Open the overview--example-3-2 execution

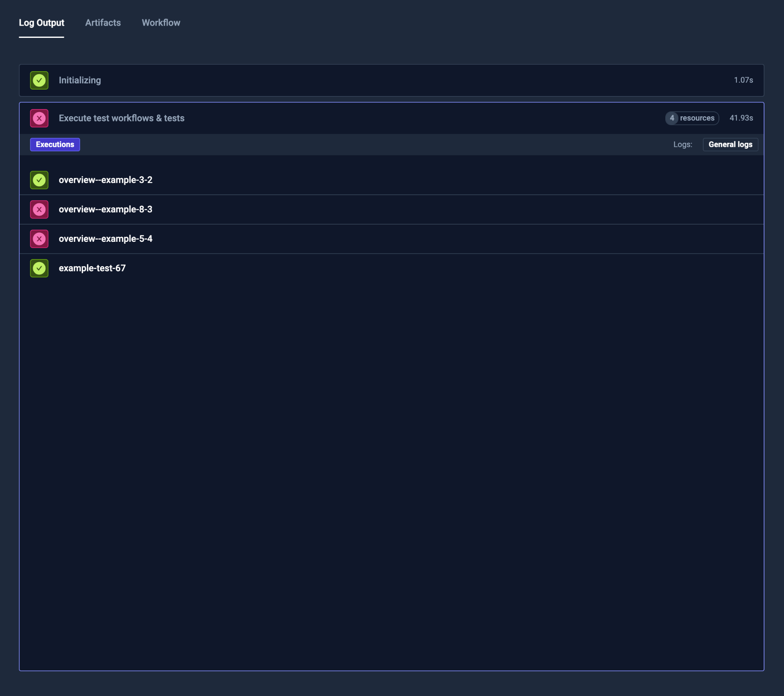pos(106,180)
